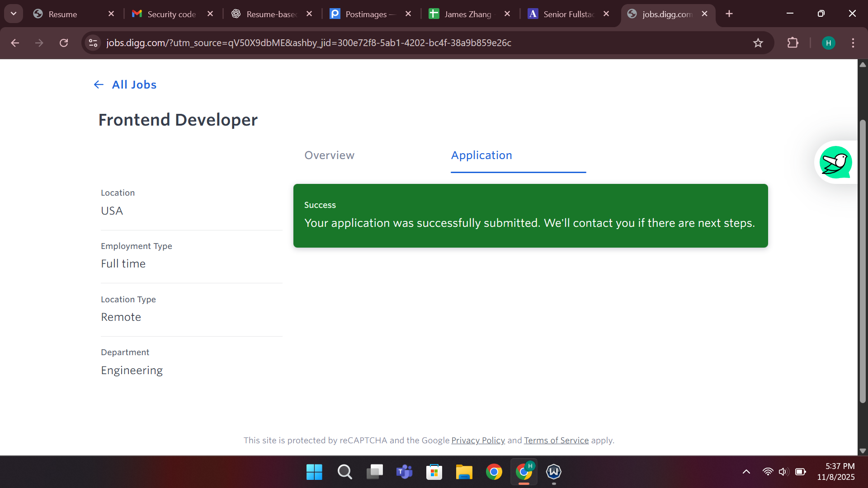Show hidden system tray icons chevron
This screenshot has height=488, width=868.
746,472
